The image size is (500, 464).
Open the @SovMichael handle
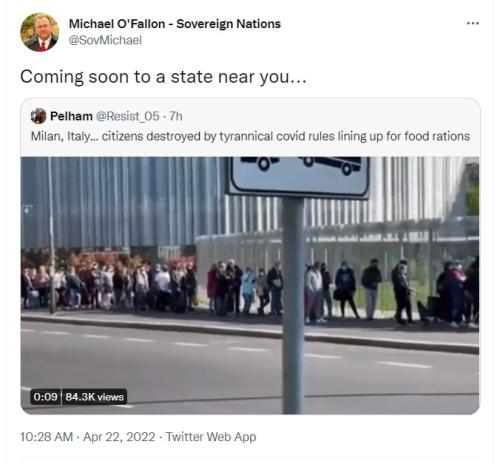click(x=105, y=40)
